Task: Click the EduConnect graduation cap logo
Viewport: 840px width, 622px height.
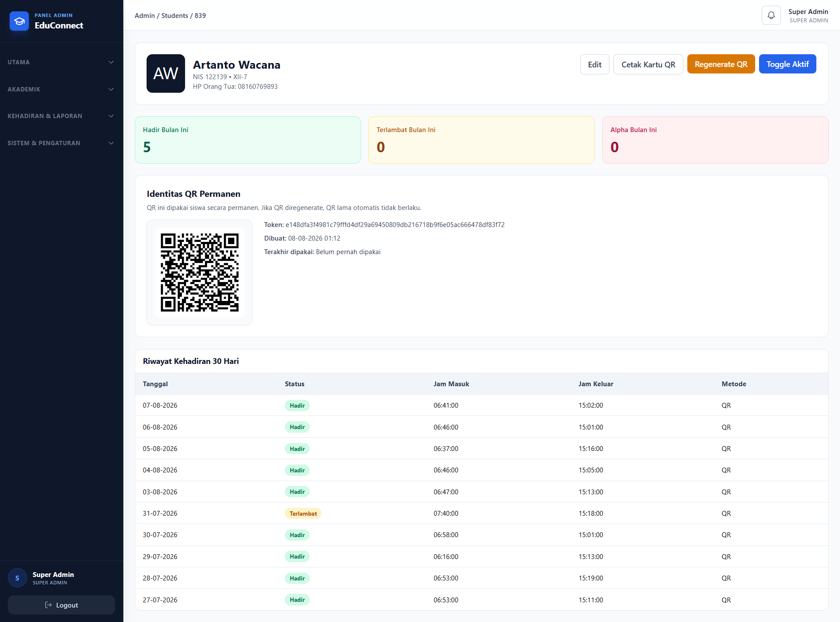Action: pos(19,21)
